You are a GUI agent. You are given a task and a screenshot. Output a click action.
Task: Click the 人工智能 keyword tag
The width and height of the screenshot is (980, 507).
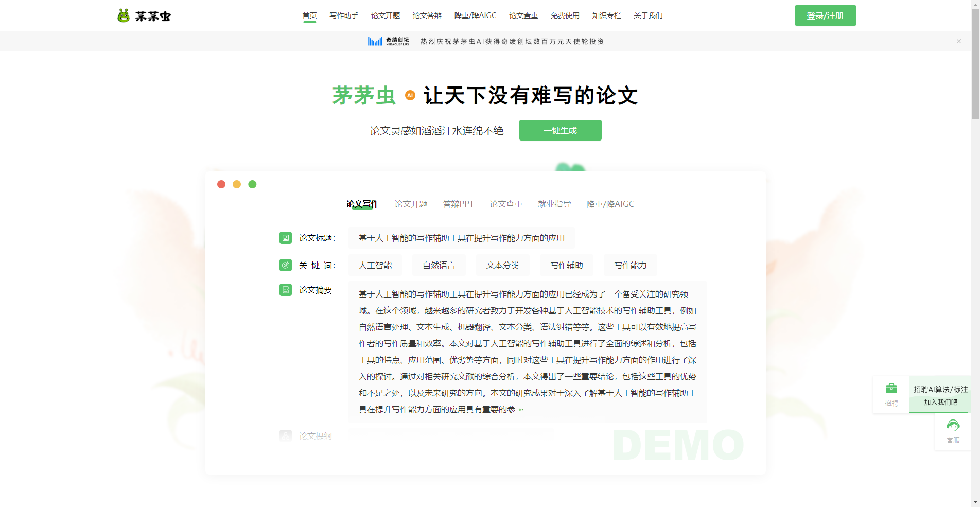(375, 265)
